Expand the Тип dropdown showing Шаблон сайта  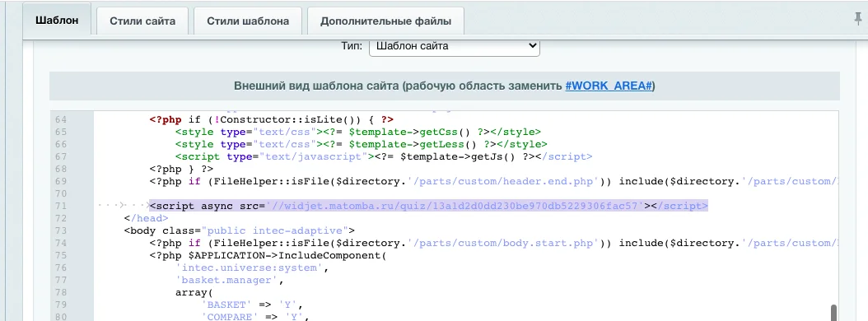455,46
